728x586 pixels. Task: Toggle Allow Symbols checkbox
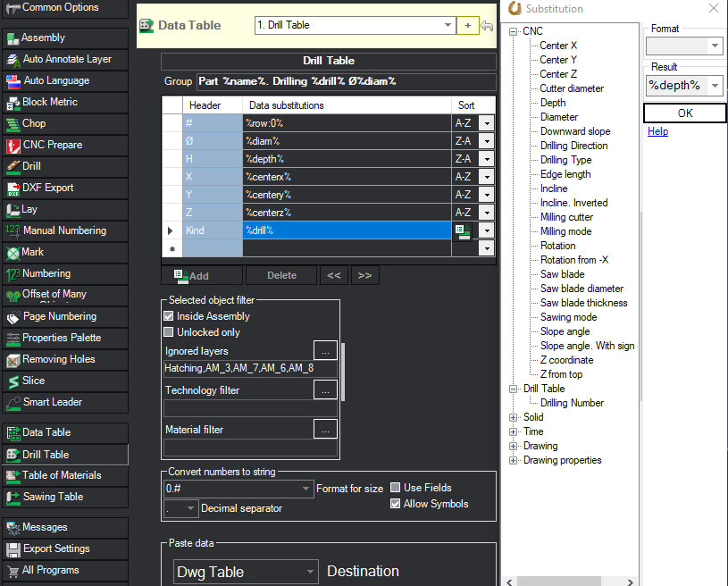click(x=395, y=503)
